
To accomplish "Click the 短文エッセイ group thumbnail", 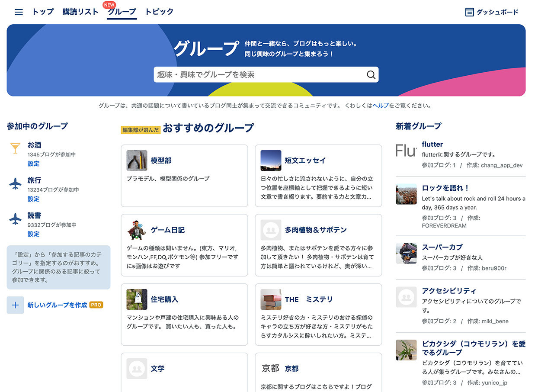I will pos(271,161).
